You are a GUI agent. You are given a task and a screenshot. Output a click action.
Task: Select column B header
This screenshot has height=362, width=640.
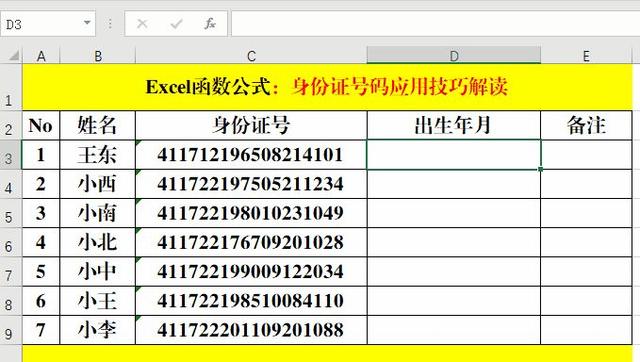pyautogui.click(x=98, y=56)
